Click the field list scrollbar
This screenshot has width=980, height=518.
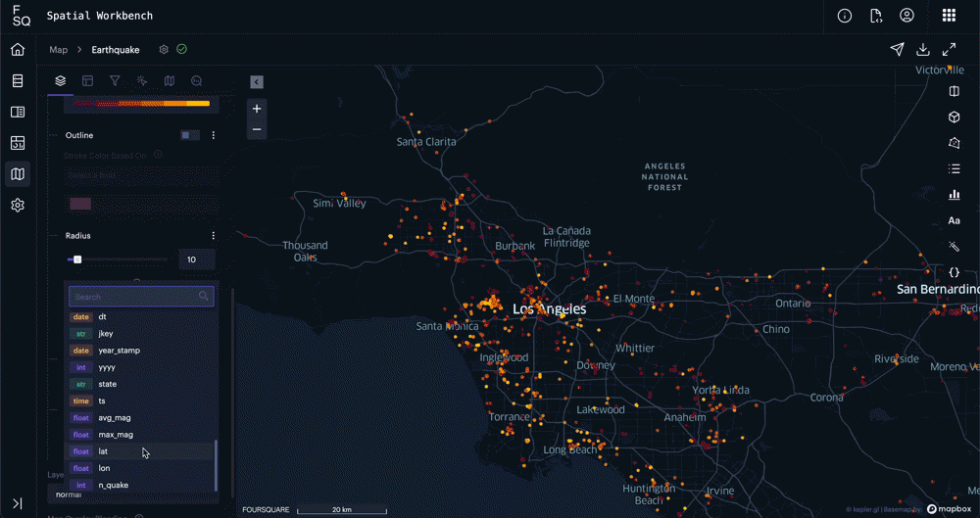pos(217,465)
